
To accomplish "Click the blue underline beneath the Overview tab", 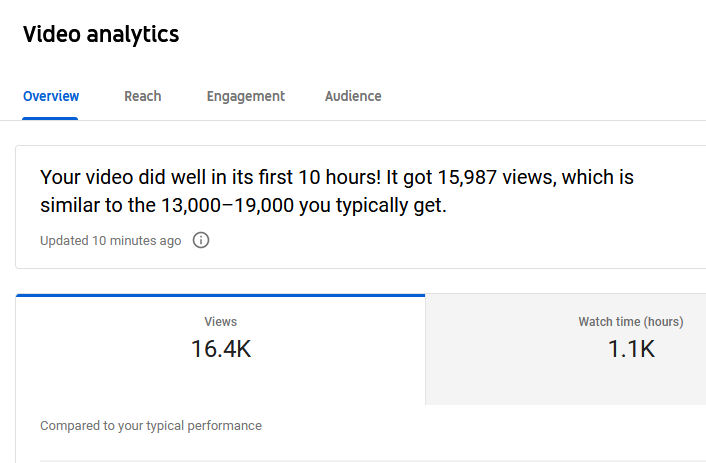I will [51, 118].
